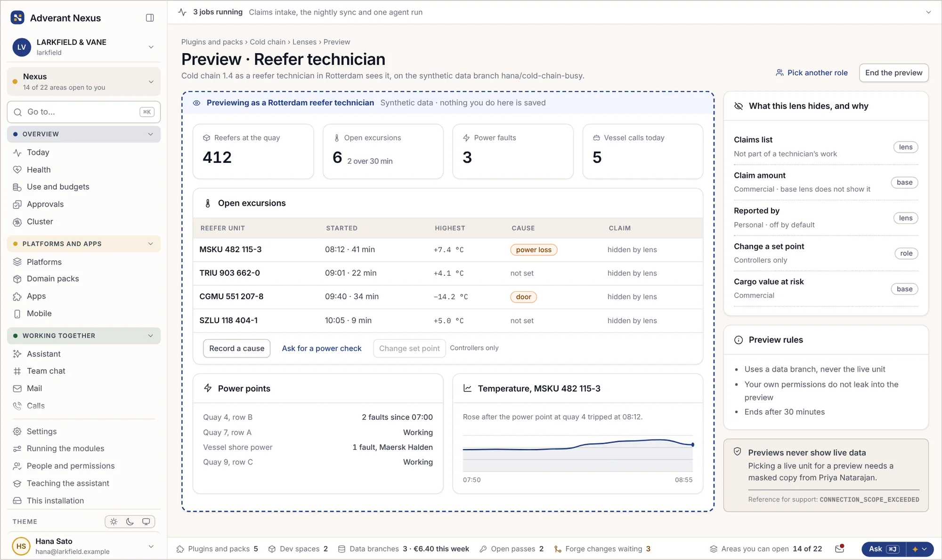Click the Mobile phone icon

[x=17, y=314]
